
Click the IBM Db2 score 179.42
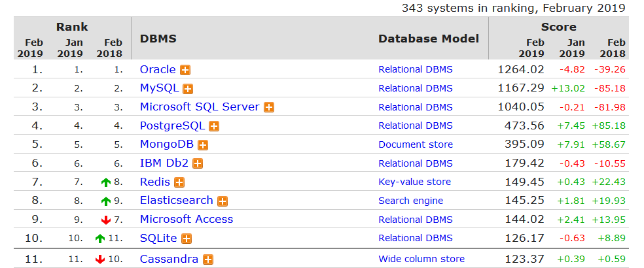coord(524,163)
